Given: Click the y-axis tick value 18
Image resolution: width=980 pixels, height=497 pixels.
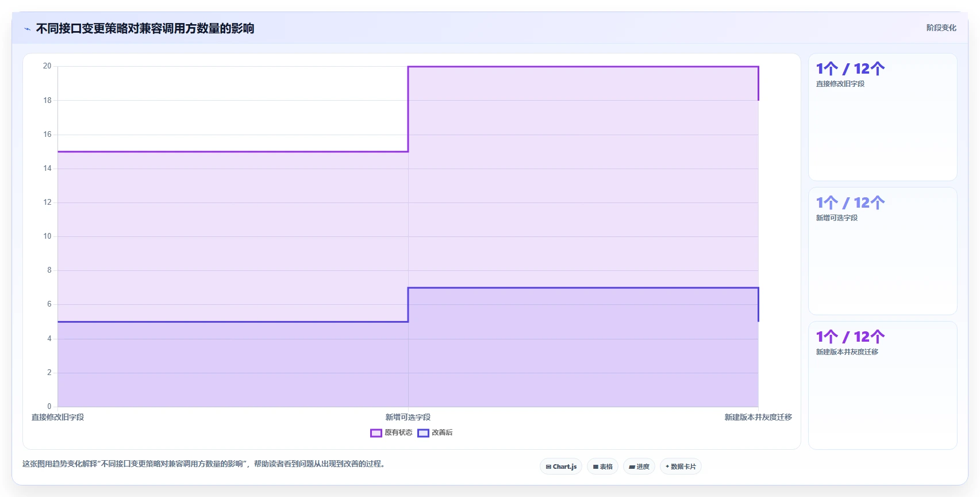Looking at the screenshot, I should coord(47,100).
